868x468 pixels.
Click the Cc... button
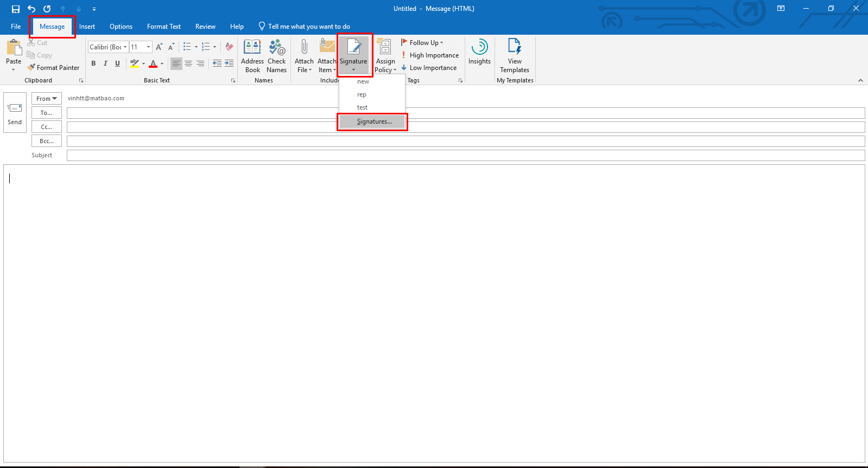pyautogui.click(x=47, y=127)
